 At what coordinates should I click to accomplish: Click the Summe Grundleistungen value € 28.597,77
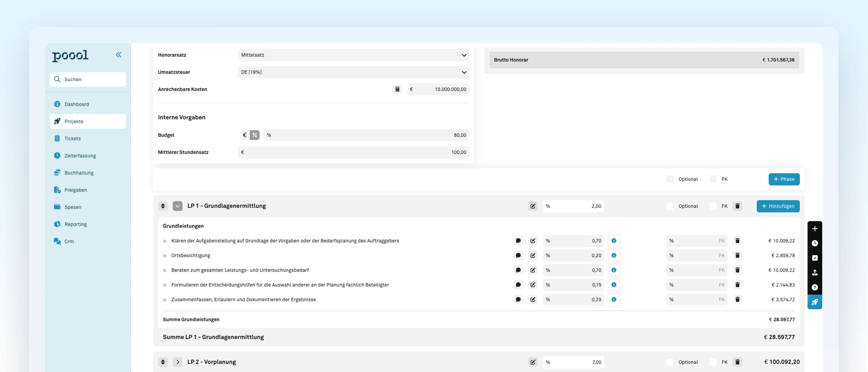pyautogui.click(x=782, y=319)
